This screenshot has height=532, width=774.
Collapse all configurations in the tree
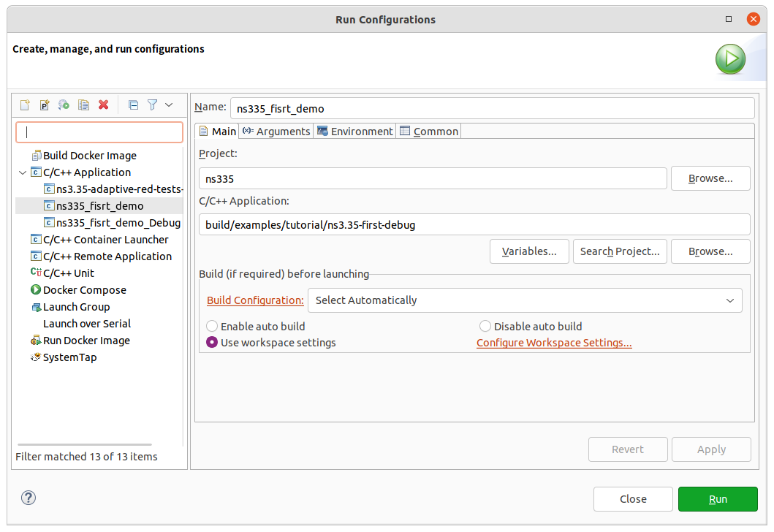click(133, 104)
